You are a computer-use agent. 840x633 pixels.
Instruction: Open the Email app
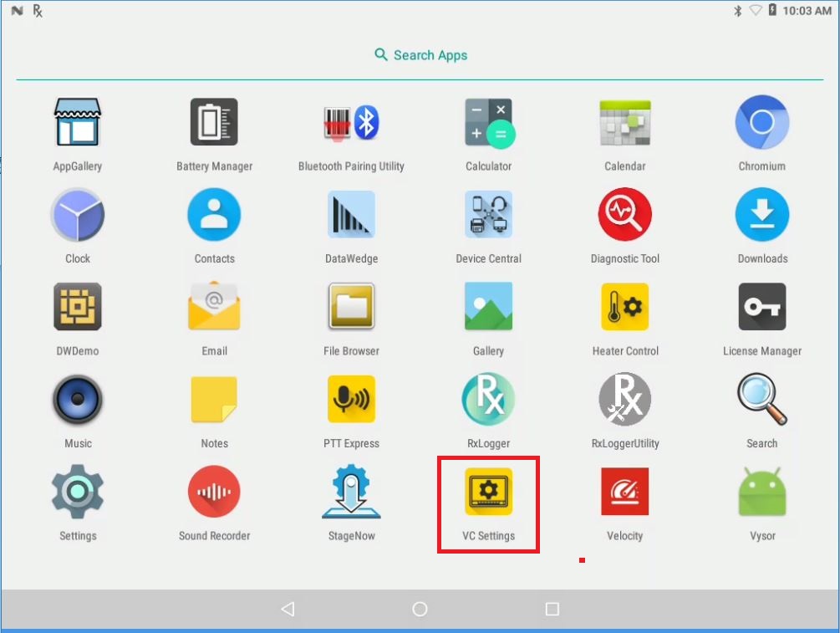214,307
